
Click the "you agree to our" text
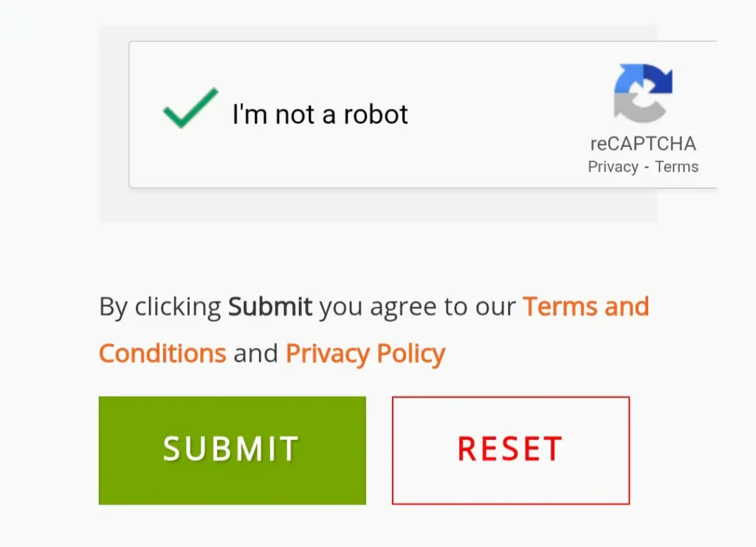417,306
